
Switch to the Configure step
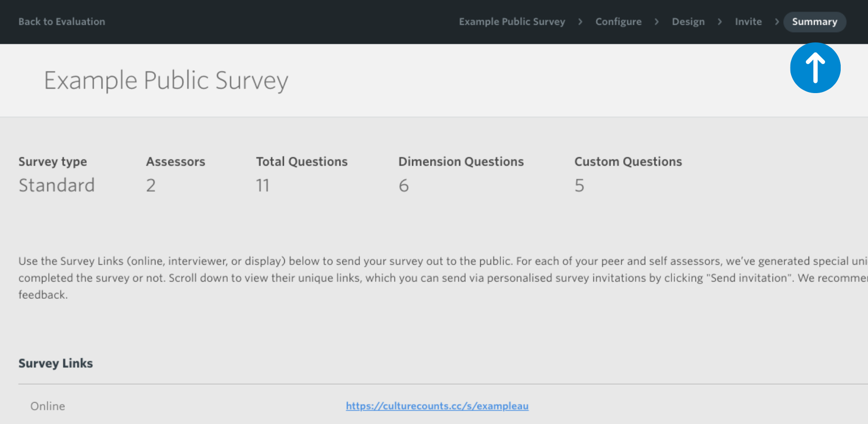click(x=618, y=22)
